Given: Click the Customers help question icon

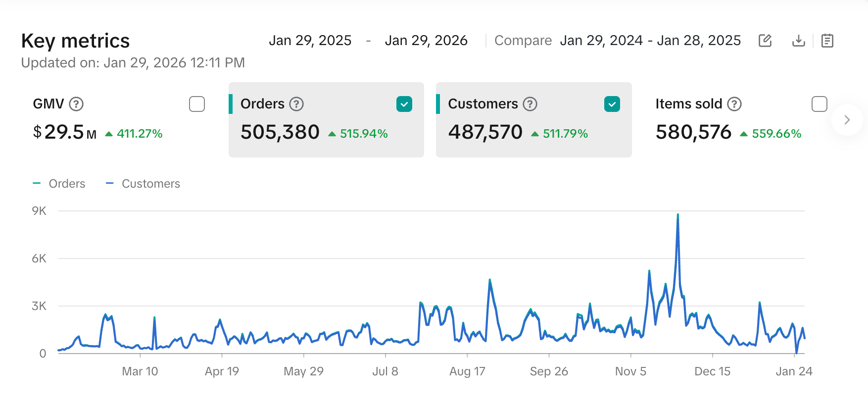Looking at the screenshot, I should pyautogui.click(x=530, y=104).
